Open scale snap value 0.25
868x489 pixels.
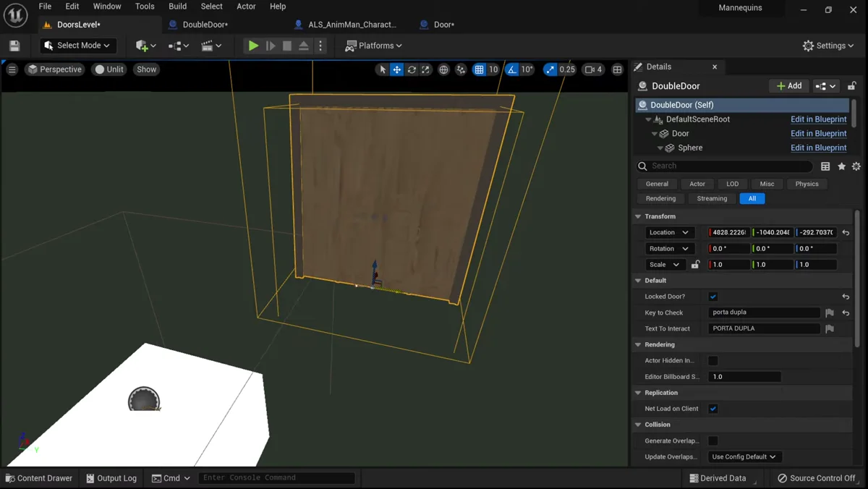point(567,69)
